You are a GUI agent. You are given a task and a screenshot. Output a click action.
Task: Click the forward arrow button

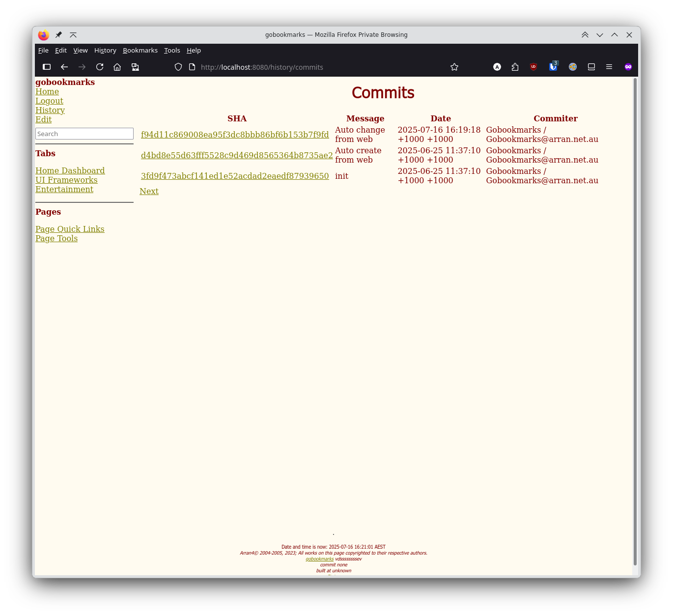coord(82,67)
